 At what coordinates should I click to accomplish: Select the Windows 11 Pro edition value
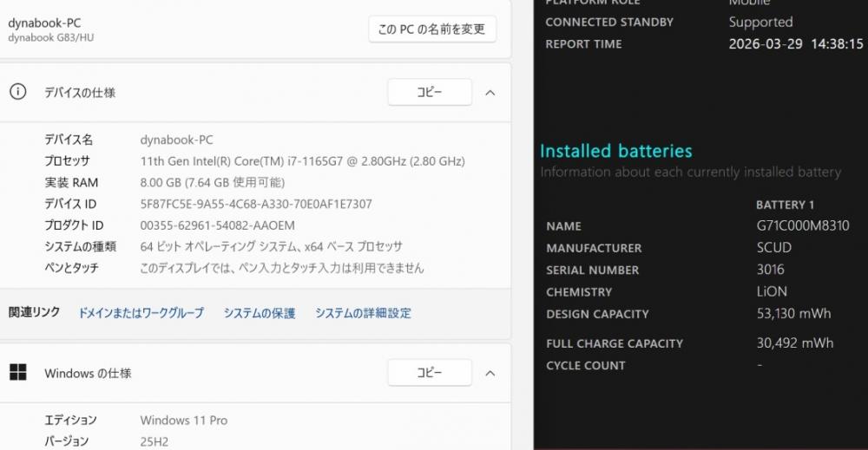pos(184,421)
